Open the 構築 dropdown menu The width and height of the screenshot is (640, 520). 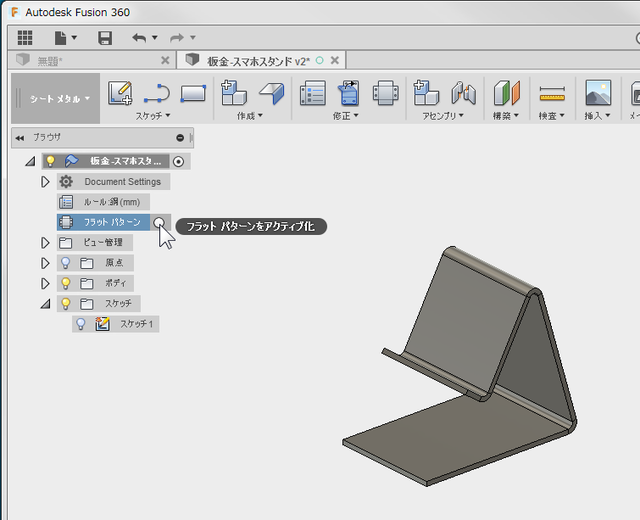tap(506, 116)
